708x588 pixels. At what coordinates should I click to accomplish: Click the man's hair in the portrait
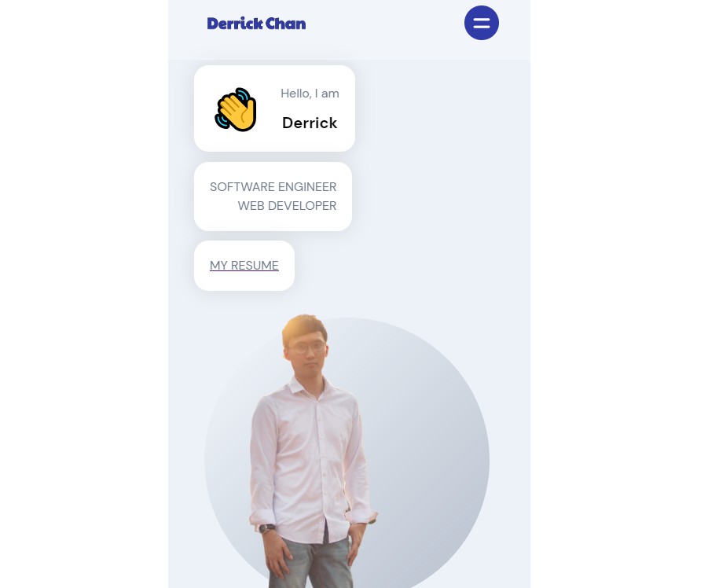305,326
